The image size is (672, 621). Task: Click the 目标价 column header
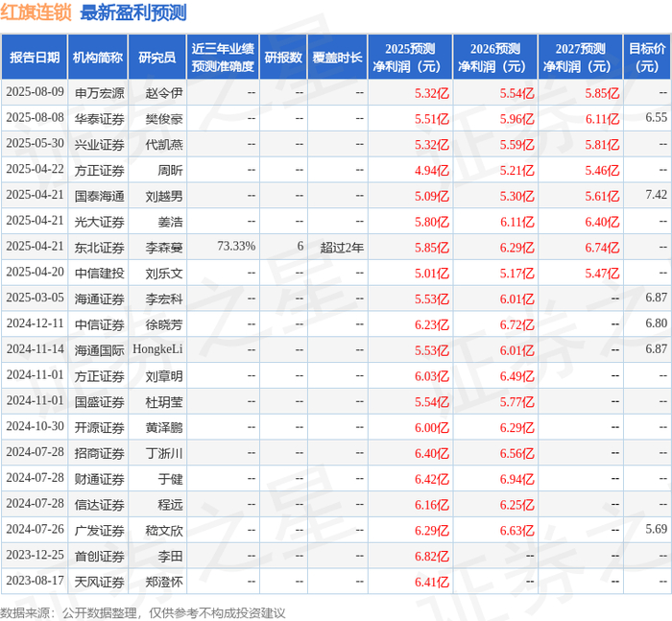click(x=647, y=58)
